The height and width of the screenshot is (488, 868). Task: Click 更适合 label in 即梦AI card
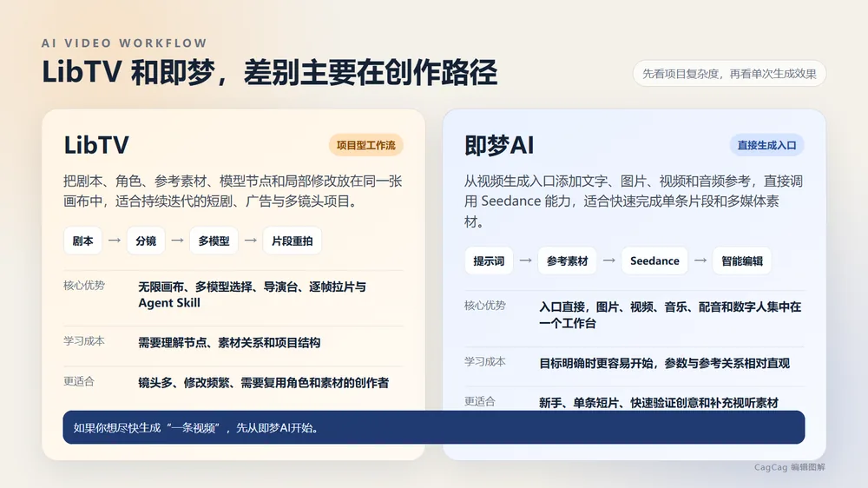479,401
